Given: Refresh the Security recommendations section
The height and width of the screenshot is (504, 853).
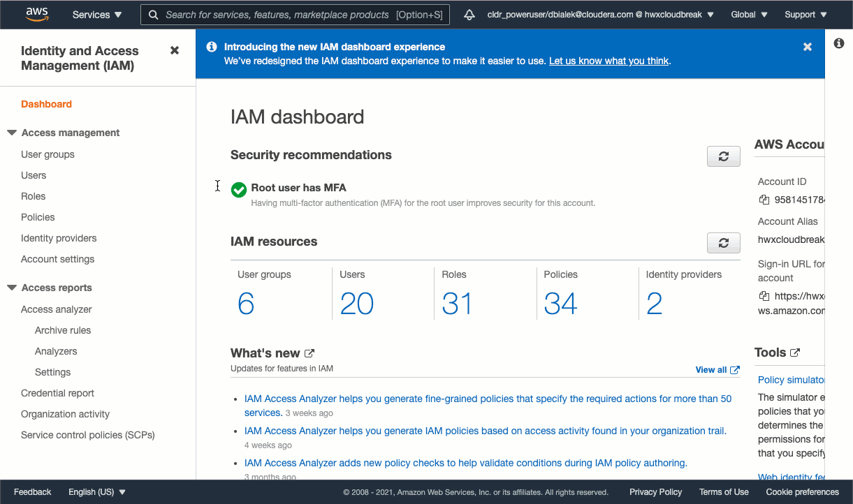Looking at the screenshot, I should (x=723, y=157).
